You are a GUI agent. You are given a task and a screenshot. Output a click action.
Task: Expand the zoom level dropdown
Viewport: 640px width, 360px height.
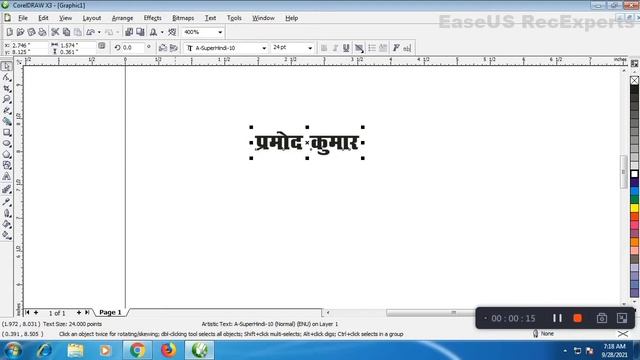point(220,32)
